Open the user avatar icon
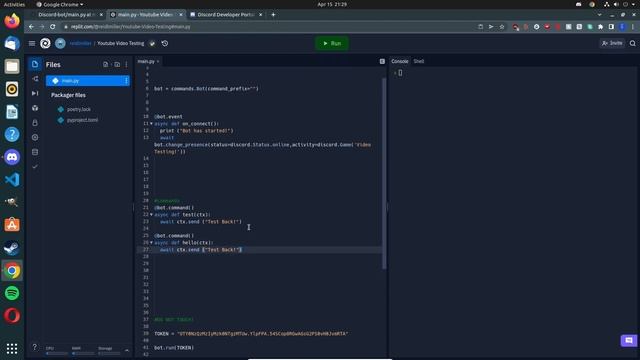The height and width of the screenshot is (360, 640). [x=60, y=43]
